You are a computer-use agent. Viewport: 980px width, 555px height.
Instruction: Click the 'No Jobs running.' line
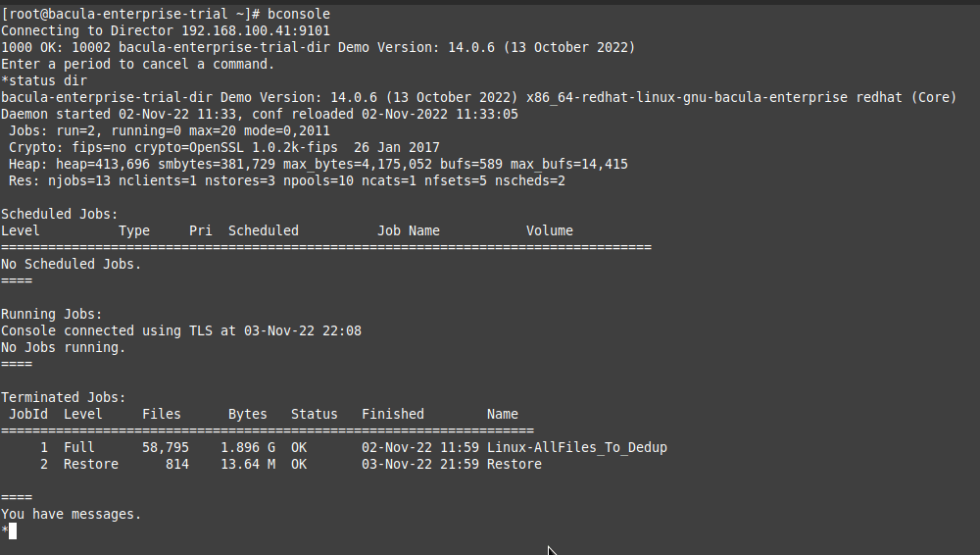click(63, 347)
